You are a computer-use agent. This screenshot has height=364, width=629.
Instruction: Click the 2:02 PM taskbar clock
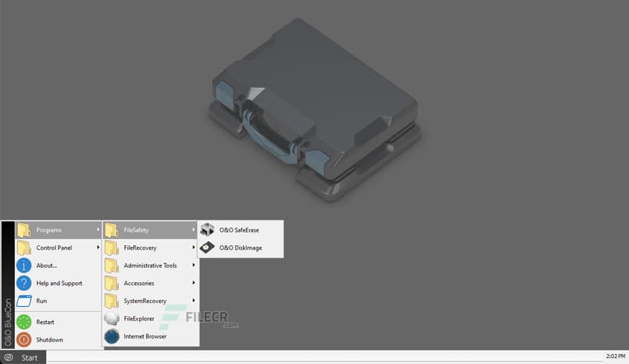pyautogui.click(x=615, y=356)
